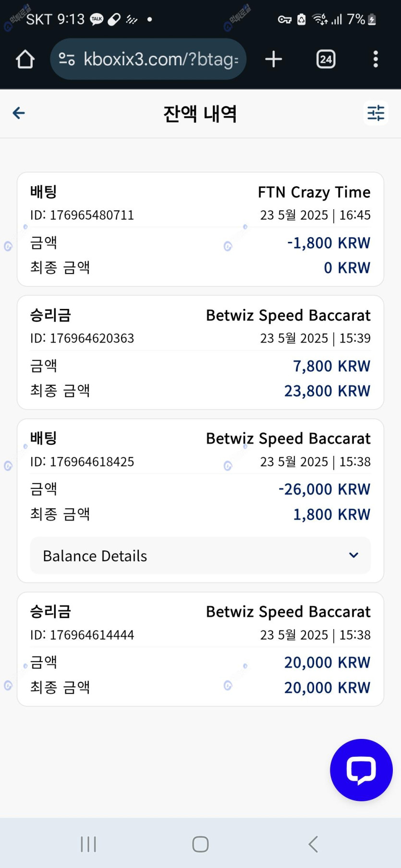Tap the browser home icon
Screen dimensions: 401x868
tap(25, 59)
